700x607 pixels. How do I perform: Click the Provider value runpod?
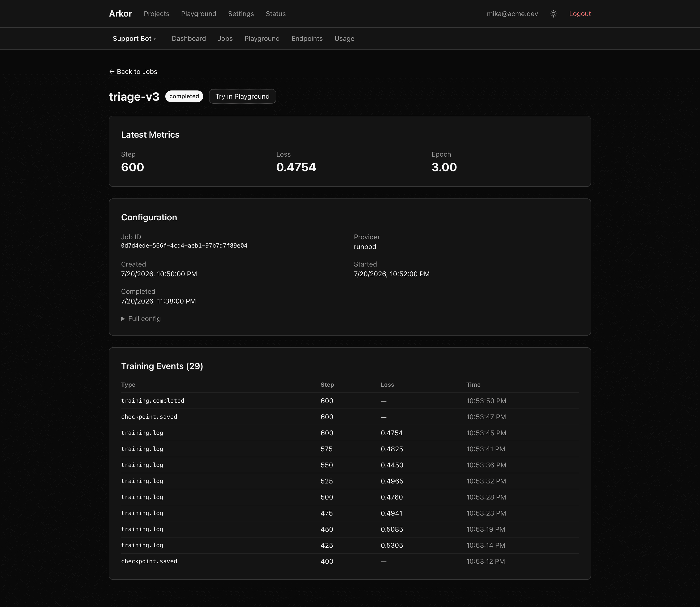click(x=365, y=247)
